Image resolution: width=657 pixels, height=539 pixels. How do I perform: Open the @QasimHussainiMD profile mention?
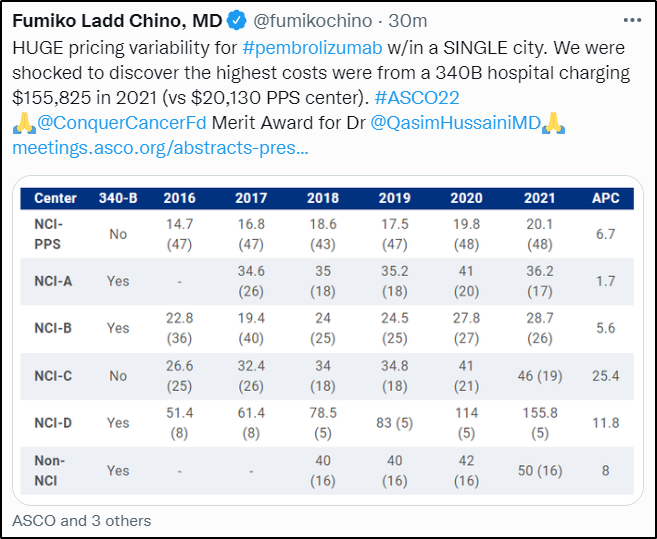pyautogui.click(x=455, y=124)
